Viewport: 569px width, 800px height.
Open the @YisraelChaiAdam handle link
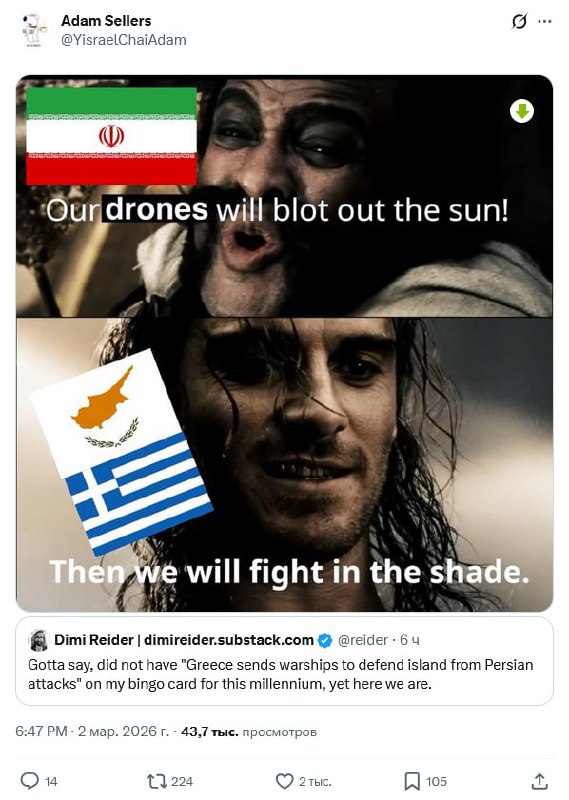pyautogui.click(x=123, y=40)
